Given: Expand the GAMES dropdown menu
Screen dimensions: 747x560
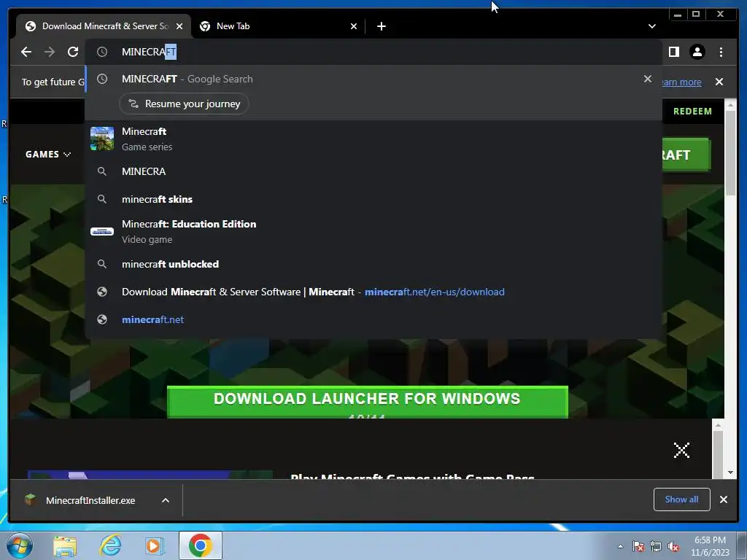Looking at the screenshot, I should [48, 155].
